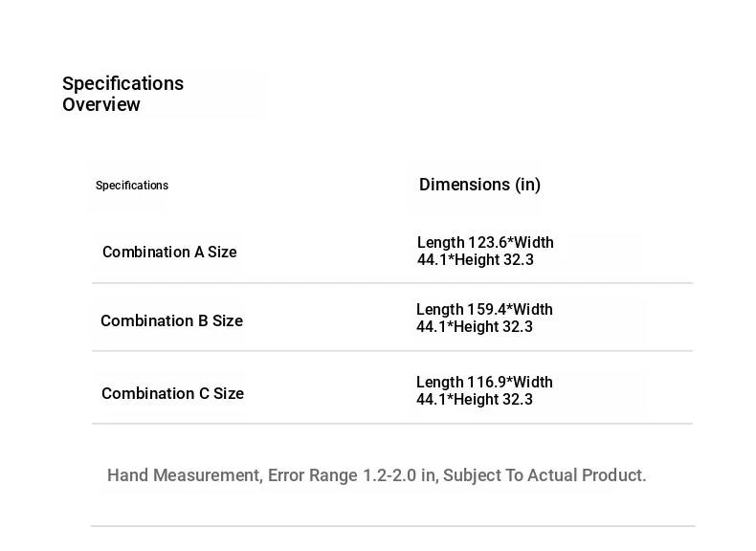Click the "Subject To Actual Product" text

click(x=544, y=475)
